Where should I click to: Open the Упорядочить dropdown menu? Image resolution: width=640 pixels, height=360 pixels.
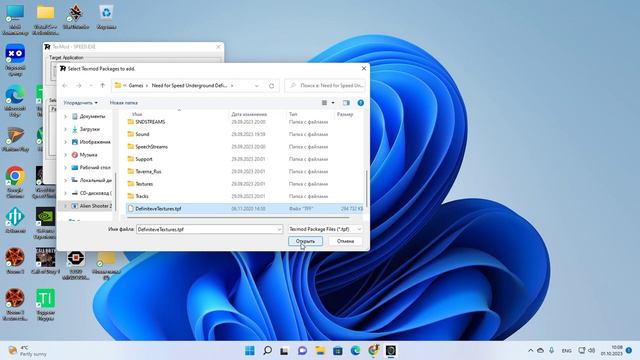[x=80, y=103]
